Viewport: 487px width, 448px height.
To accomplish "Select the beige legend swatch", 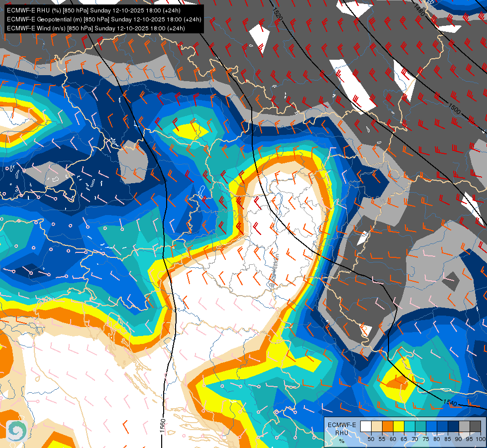I will coord(377,426).
